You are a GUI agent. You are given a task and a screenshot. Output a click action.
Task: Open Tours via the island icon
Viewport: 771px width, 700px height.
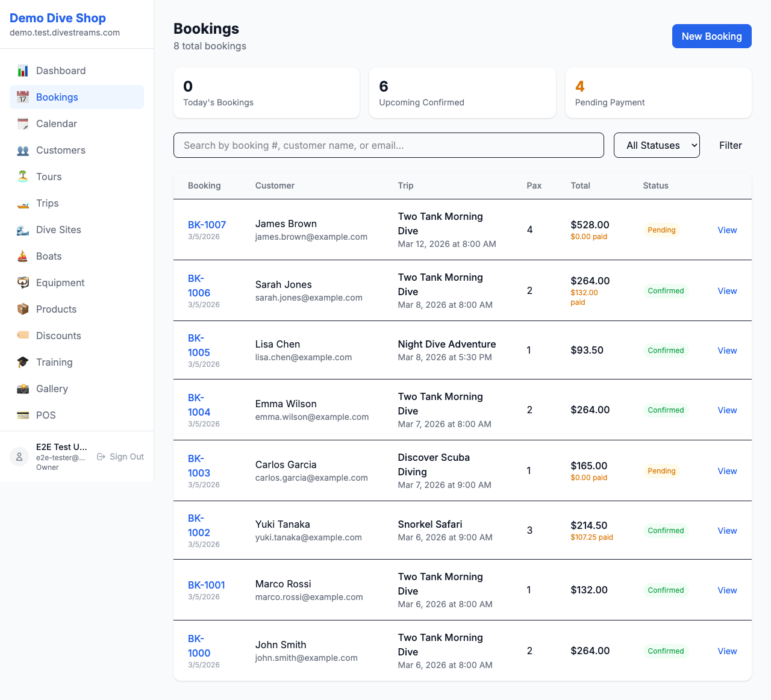coord(22,177)
